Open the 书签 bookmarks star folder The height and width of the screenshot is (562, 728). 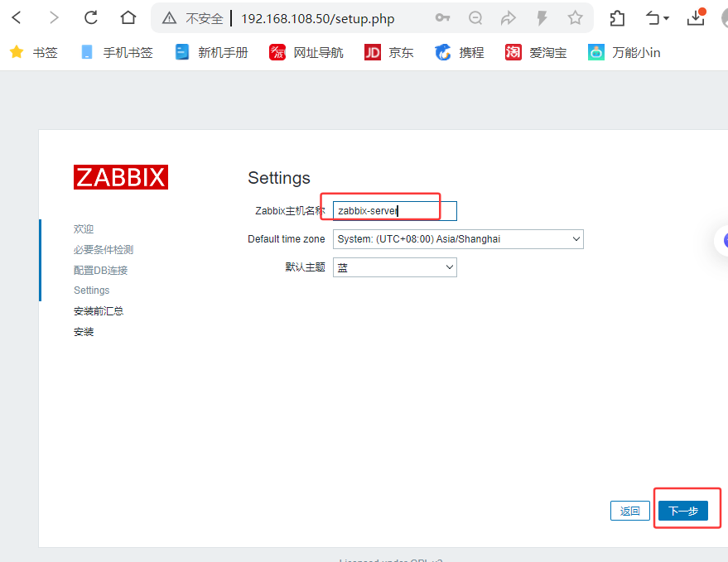[33, 52]
